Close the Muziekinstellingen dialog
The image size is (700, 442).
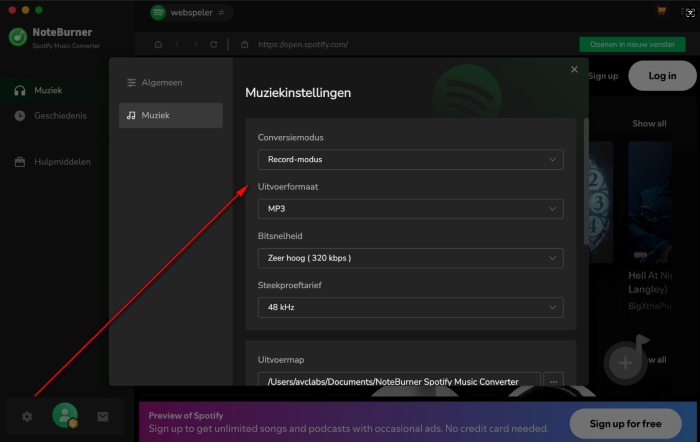(574, 69)
